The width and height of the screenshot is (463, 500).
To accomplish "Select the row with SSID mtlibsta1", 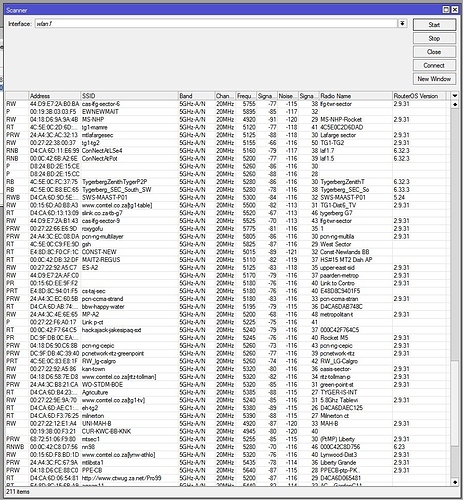I will (x=227, y=462).
